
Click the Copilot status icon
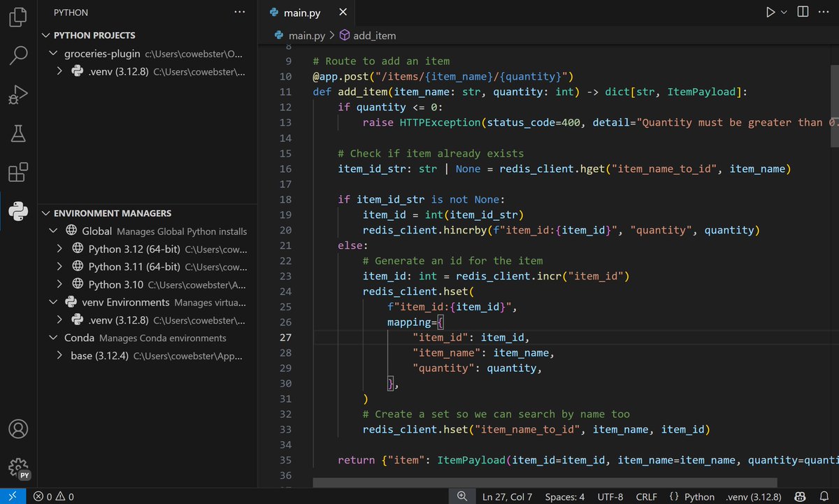coord(800,496)
